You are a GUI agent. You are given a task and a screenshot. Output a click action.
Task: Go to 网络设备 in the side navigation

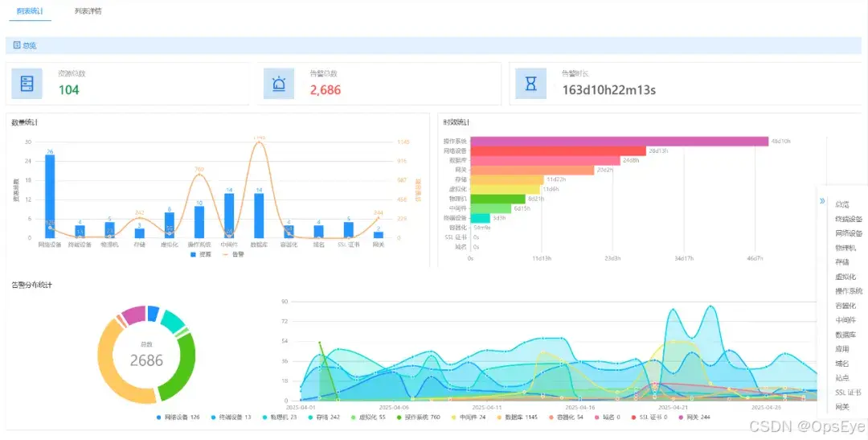point(848,233)
